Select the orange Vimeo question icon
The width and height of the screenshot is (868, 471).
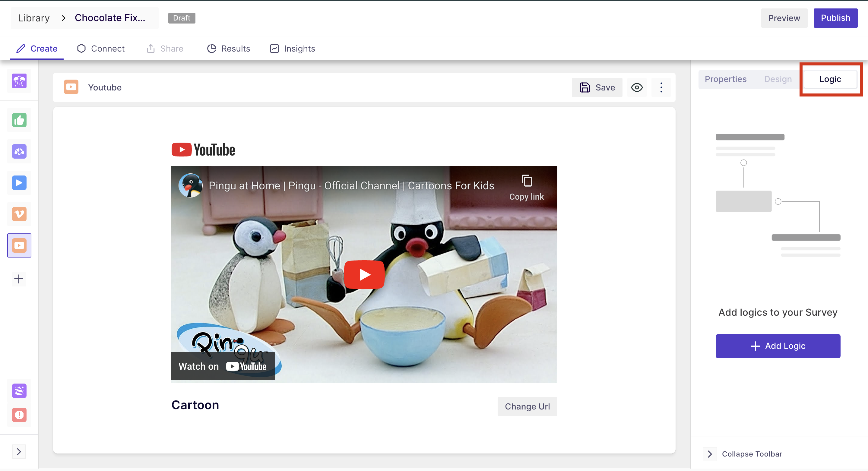(x=19, y=214)
